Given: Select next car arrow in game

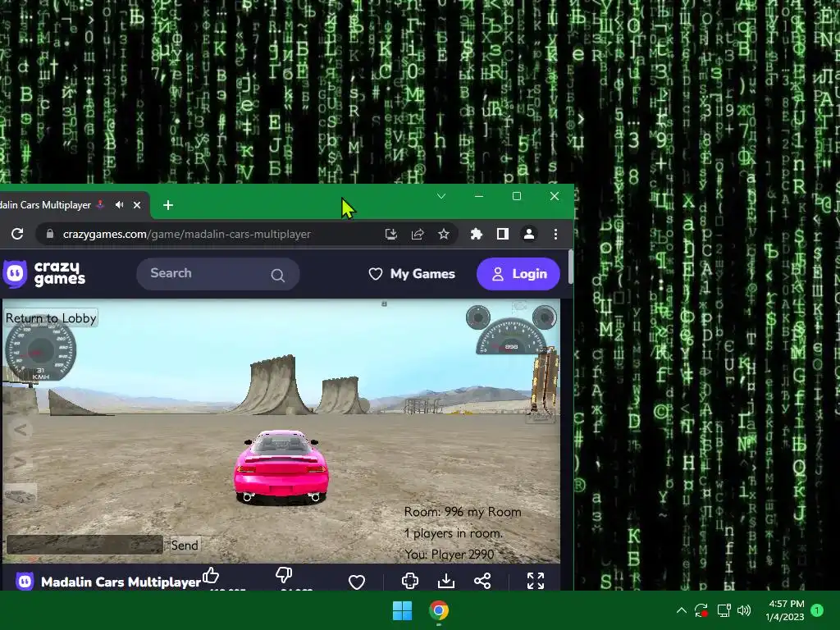Looking at the screenshot, I should pyautogui.click(x=21, y=461).
